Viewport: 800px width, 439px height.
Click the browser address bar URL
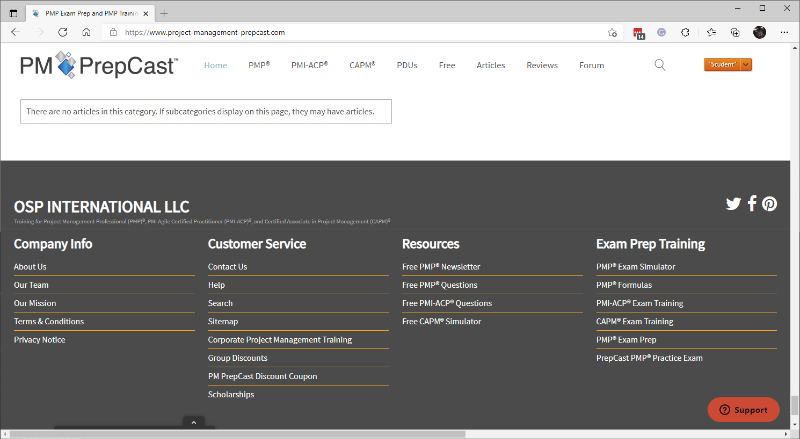coord(205,32)
